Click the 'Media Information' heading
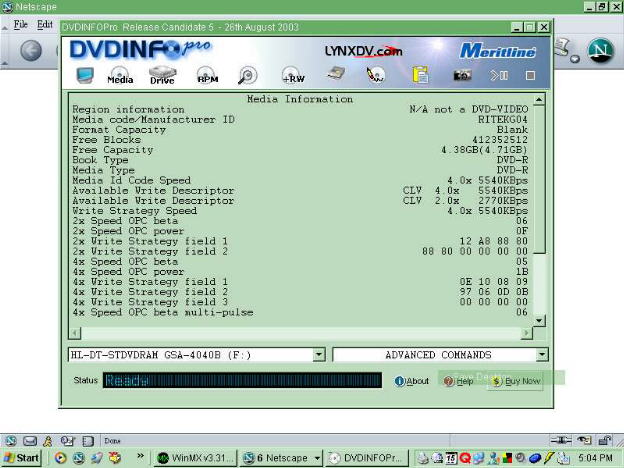The image size is (624, 468). pyautogui.click(x=300, y=99)
